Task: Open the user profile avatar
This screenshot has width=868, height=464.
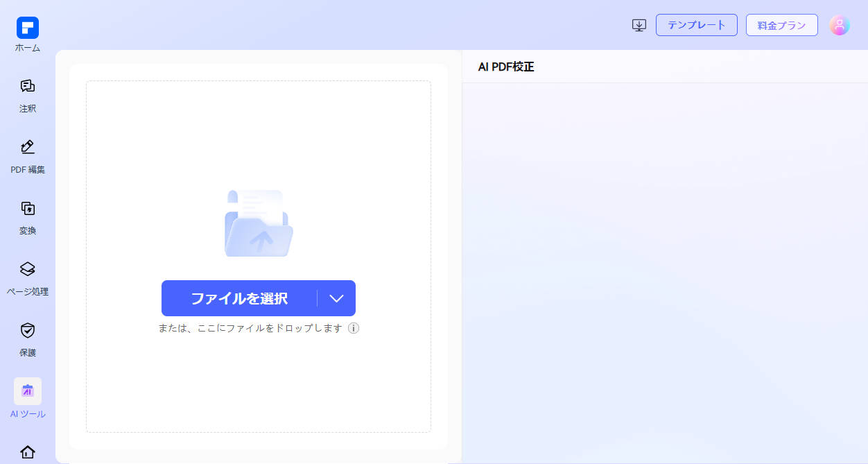Action: (x=840, y=26)
